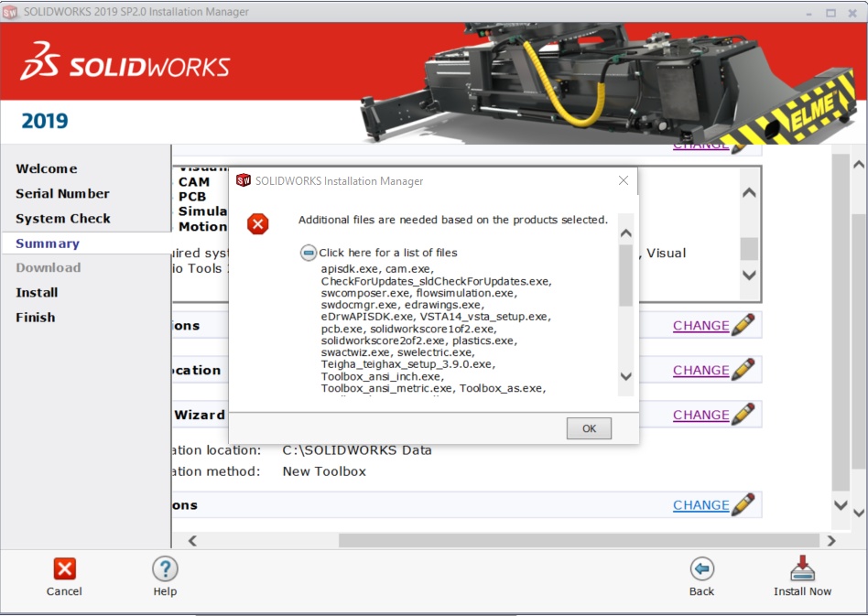Screen dimensions: 868x616
Task: Click 'Additional files are needed' message text
Action: pos(453,220)
